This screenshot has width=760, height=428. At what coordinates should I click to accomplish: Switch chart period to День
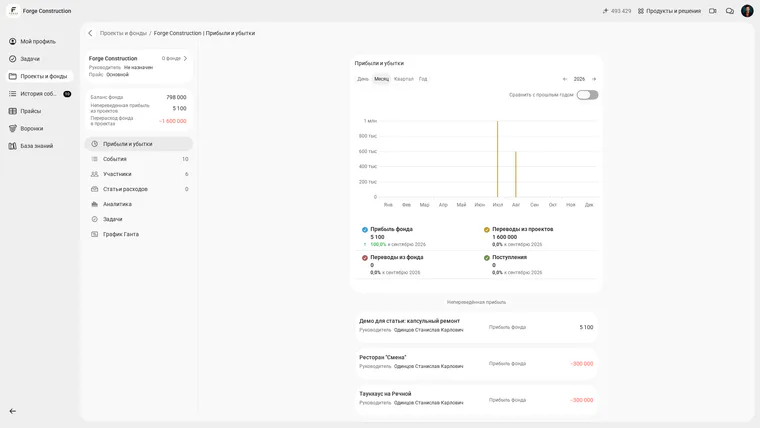click(363, 79)
